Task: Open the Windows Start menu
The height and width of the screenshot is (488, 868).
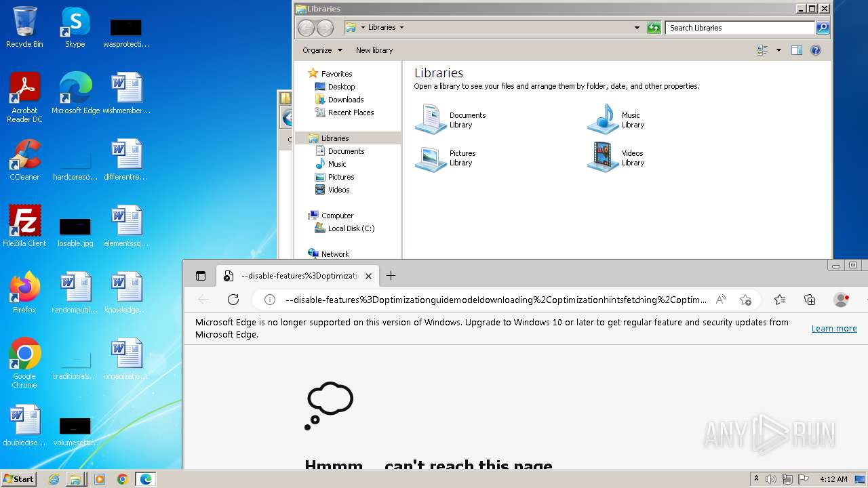Action: coord(19,479)
